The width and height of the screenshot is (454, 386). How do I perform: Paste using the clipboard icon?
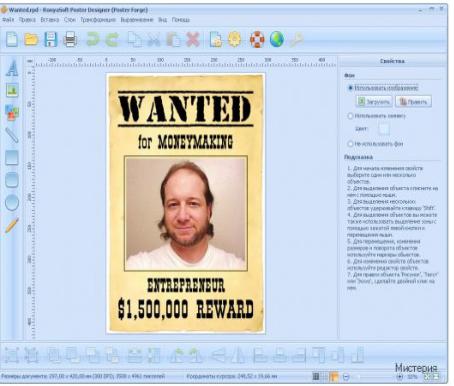[x=173, y=39]
